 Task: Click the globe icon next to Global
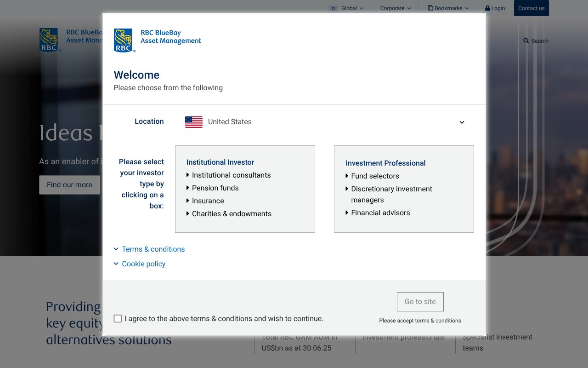coord(333,8)
